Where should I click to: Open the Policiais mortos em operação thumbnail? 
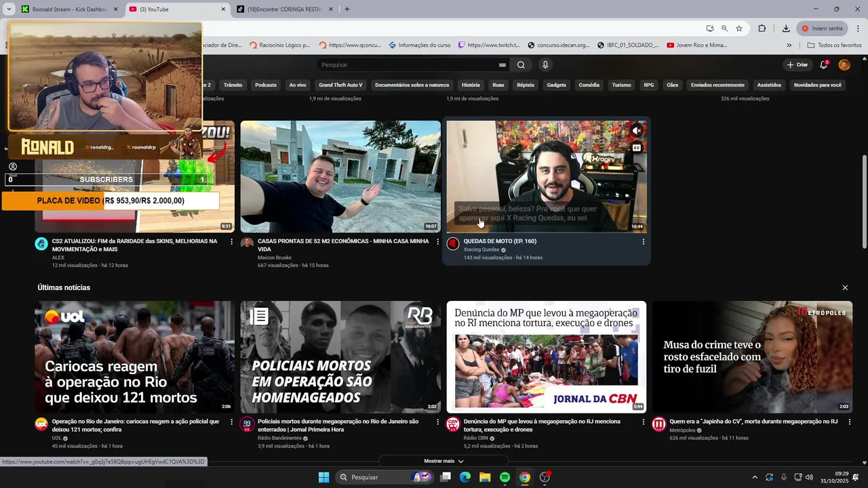pos(340,357)
